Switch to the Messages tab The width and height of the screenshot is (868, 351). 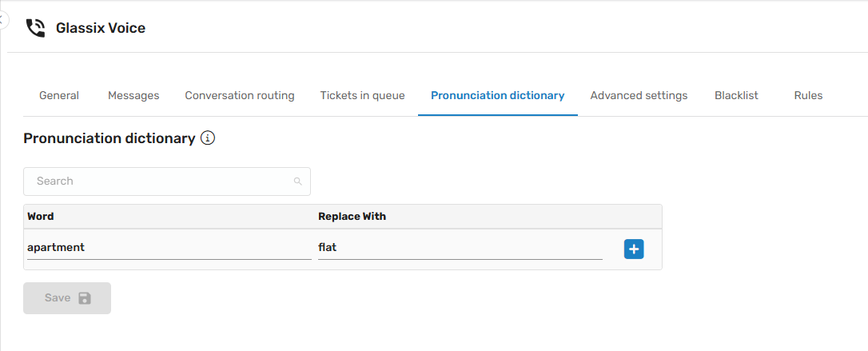pos(133,96)
